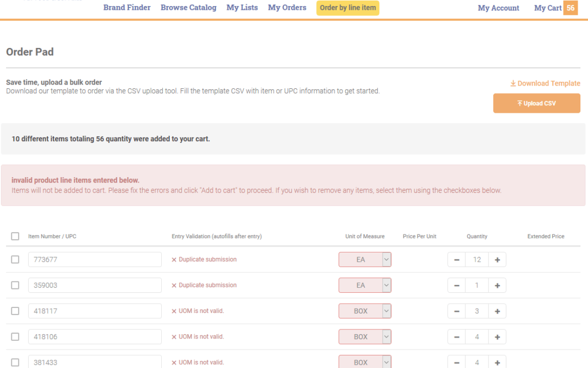The height and width of the screenshot is (368, 588).
Task: Decrease quantity for item 381433
Action: (x=456, y=362)
